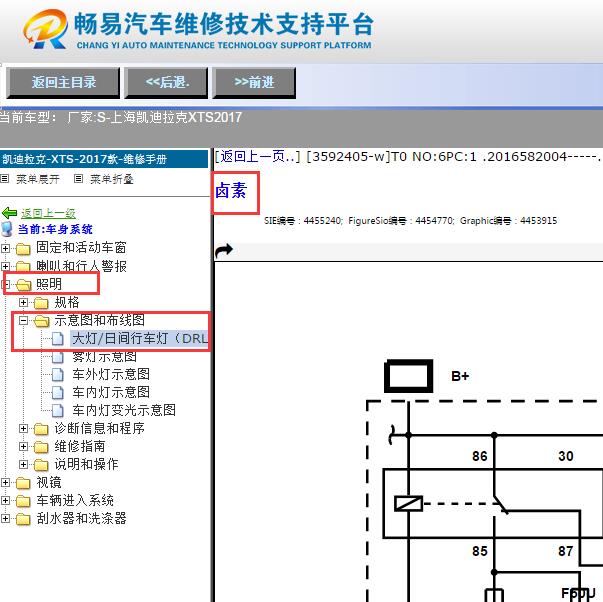The width and height of the screenshot is (603, 602).
Task: Click the 返回上一级 link
Action: click(48, 213)
